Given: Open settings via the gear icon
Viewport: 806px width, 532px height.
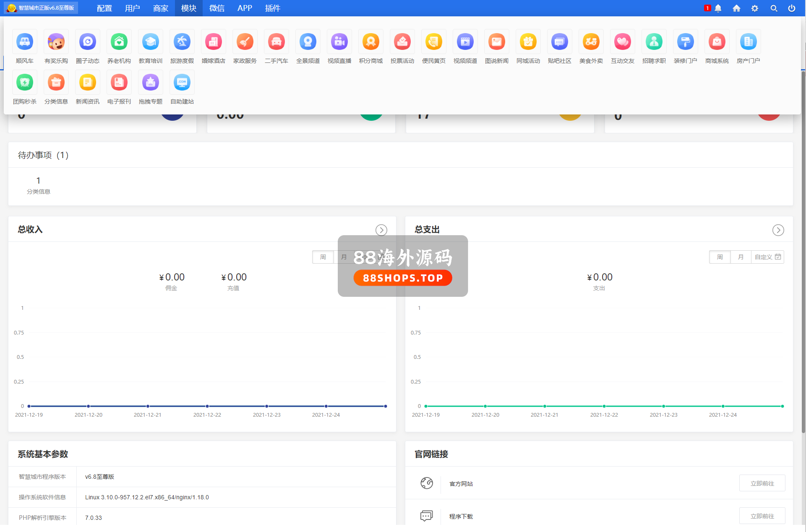Looking at the screenshot, I should pyautogui.click(x=755, y=8).
